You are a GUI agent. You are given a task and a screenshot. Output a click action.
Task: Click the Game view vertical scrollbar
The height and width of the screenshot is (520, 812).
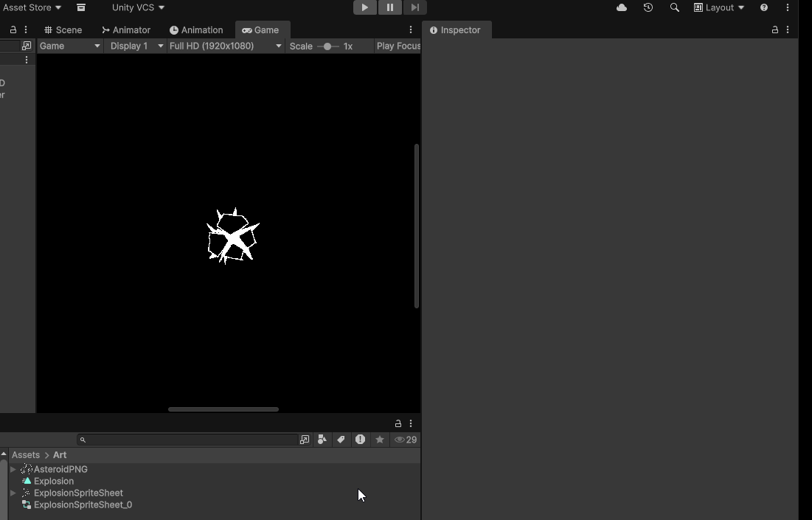pos(417,226)
